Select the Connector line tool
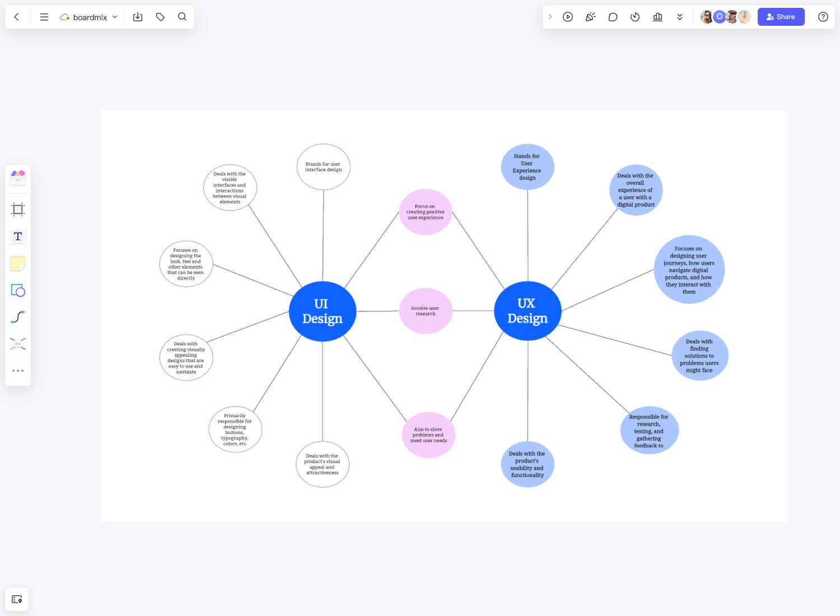Screen dimensions: 840x616 [x=18, y=317]
